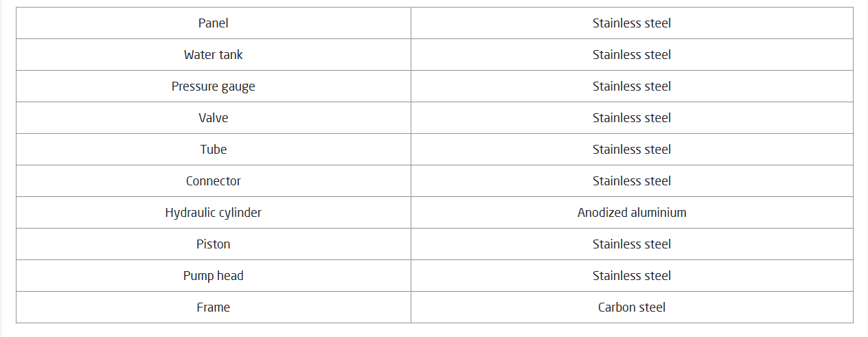Select the Panel cell
Screen dimensions: 868x337
tap(214, 23)
